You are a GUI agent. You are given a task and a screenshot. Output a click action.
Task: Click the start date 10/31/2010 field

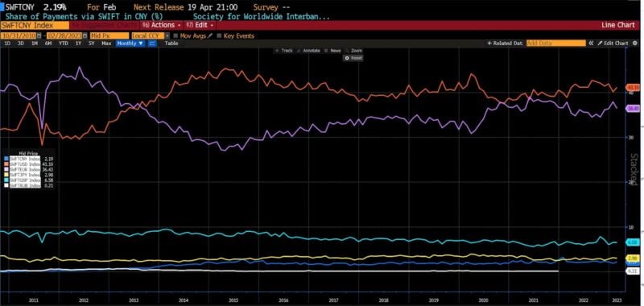pos(19,35)
